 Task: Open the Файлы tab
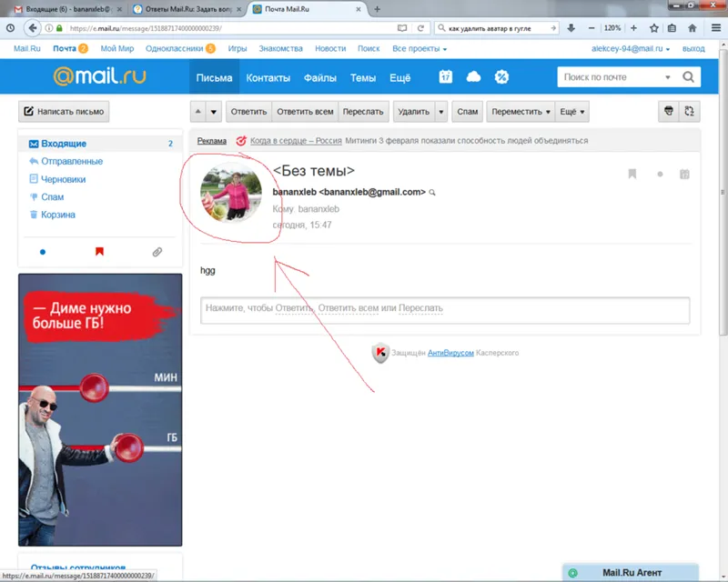pyautogui.click(x=320, y=77)
